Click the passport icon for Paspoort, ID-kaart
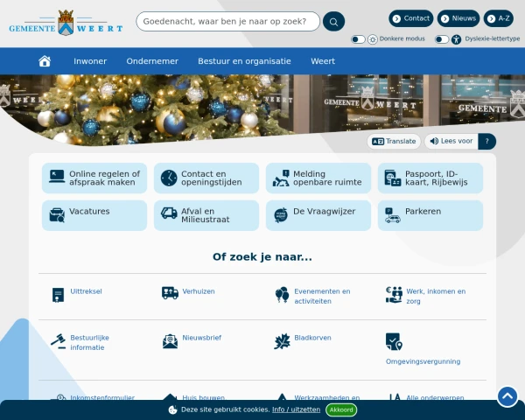This screenshot has height=420, width=525. pyautogui.click(x=393, y=178)
